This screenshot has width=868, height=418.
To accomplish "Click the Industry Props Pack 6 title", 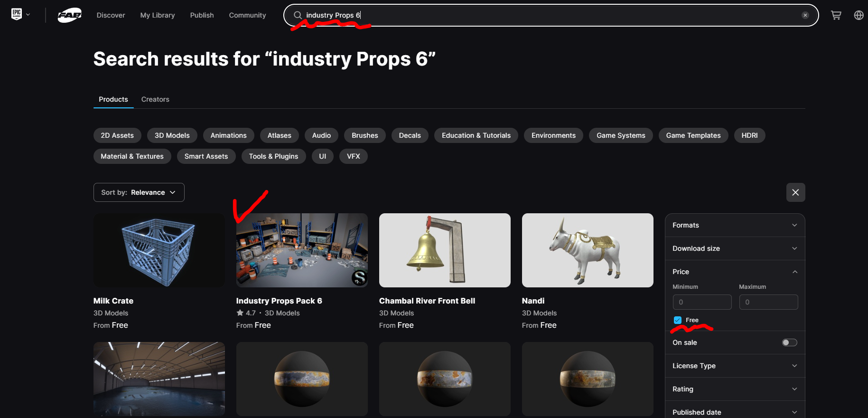I will [279, 301].
